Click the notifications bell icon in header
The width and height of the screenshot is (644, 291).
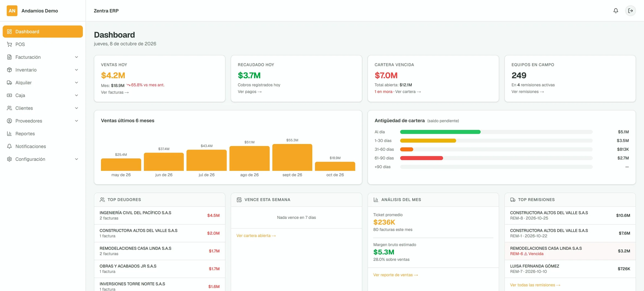616,11
